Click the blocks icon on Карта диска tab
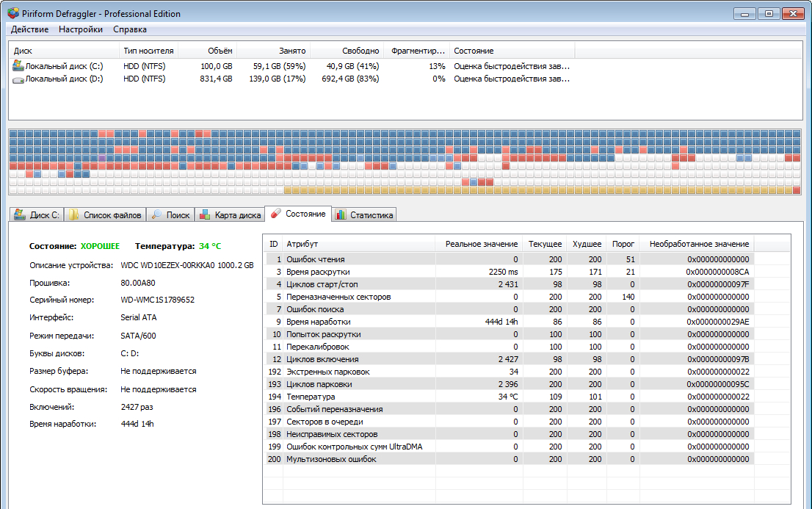812x509 pixels. click(205, 214)
